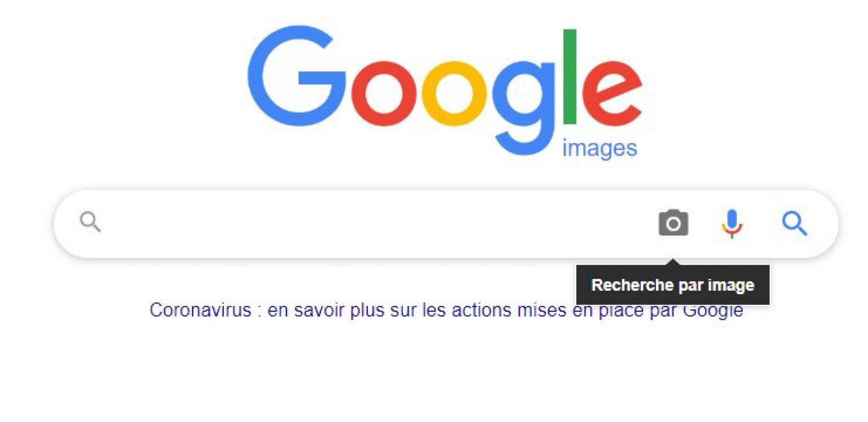Click the "Recherche par image" tooltip

(x=672, y=285)
